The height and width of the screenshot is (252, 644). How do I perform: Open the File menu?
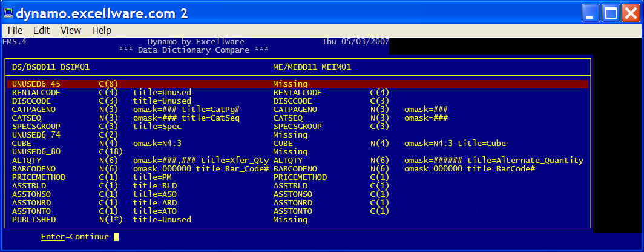[15, 30]
